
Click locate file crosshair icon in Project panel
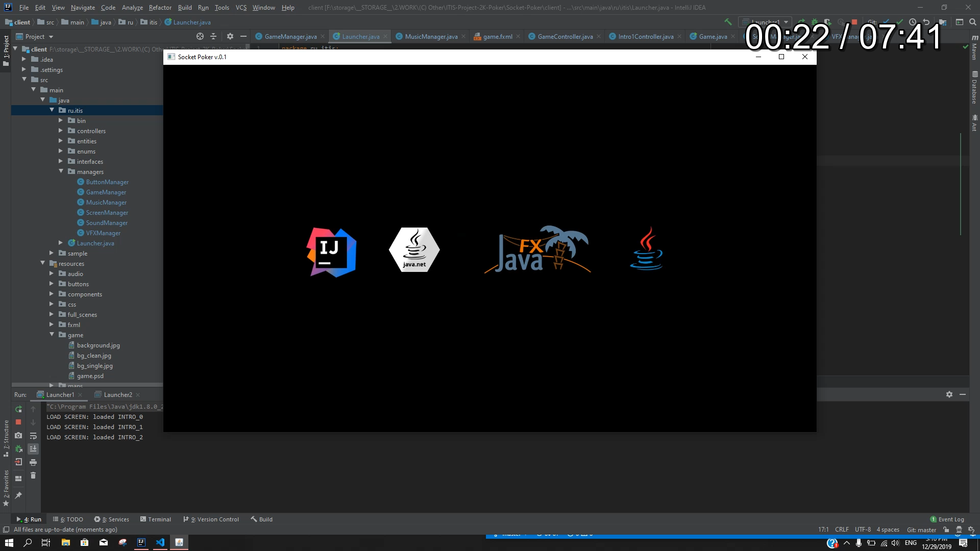point(200,36)
